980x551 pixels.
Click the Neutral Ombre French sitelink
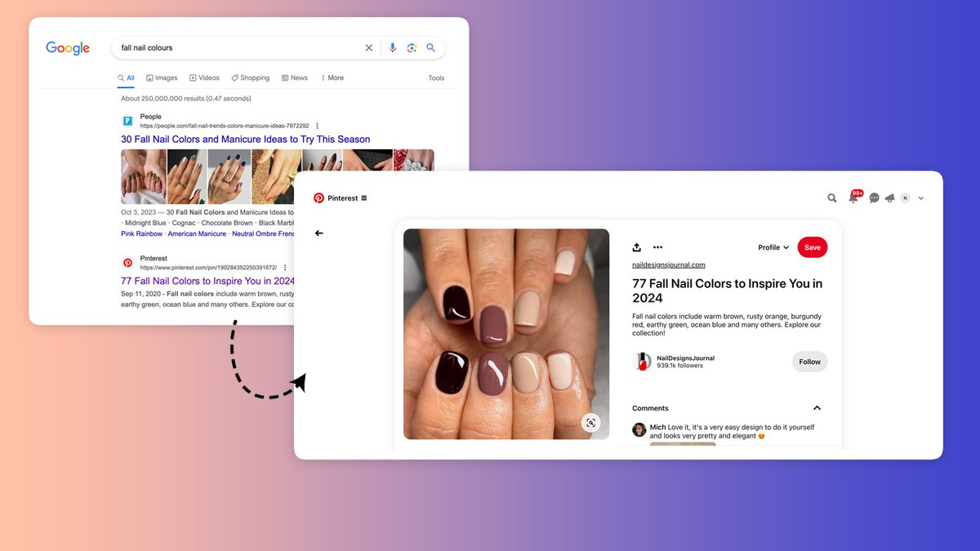point(263,234)
